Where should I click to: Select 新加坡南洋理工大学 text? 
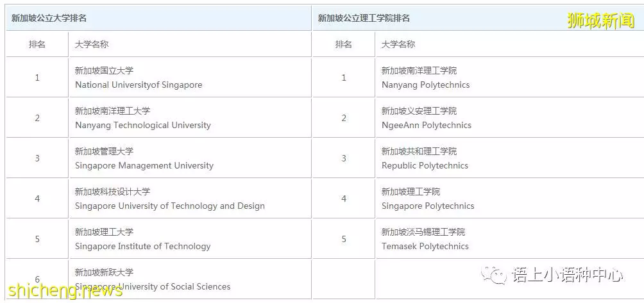point(112,111)
